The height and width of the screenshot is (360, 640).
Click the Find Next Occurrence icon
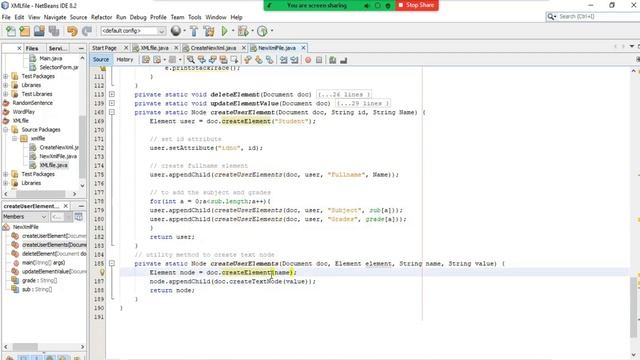coord(212,60)
